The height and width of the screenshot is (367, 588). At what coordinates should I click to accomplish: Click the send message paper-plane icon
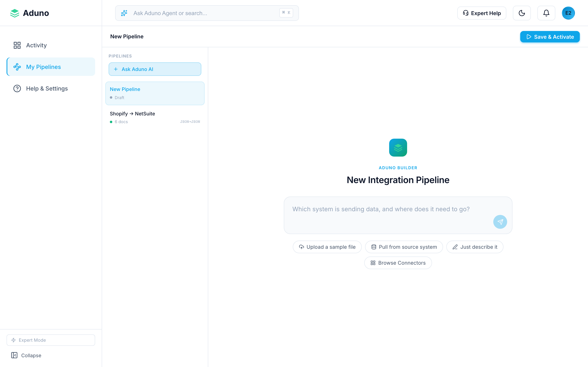pos(500,222)
